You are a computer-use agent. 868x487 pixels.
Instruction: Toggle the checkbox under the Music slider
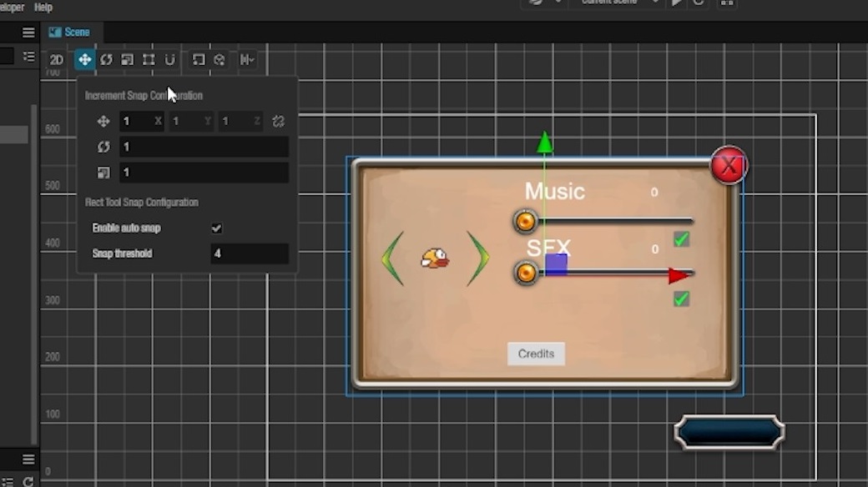click(681, 240)
